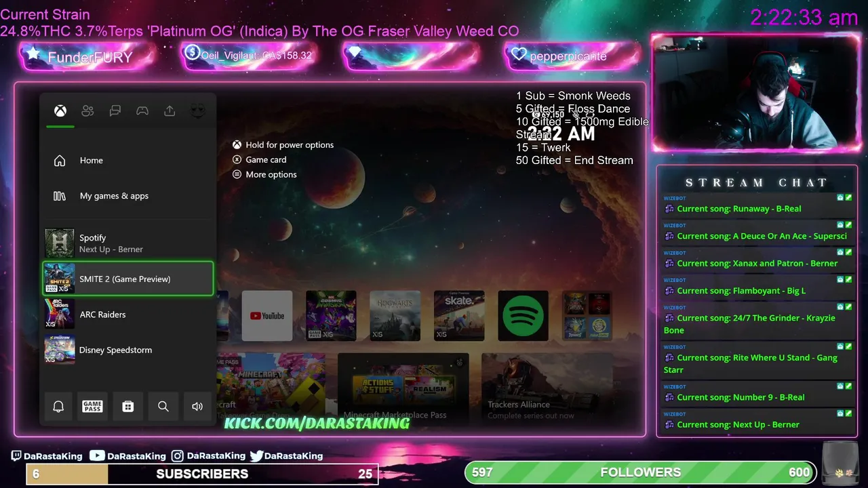Click the 2:22:33 am clock overlay
This screenshot has height=488, width=868.
(804, 17)
